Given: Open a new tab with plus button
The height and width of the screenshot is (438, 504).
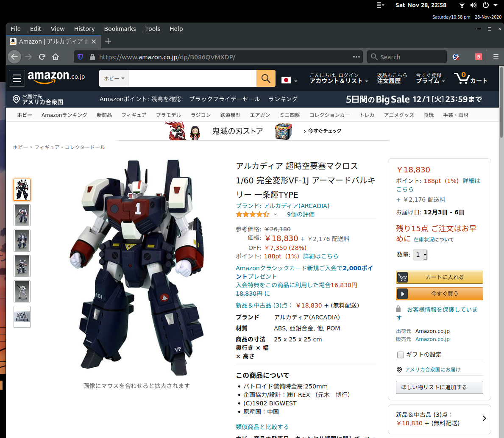Looking at the screenshot, I should click(x=108, y=41).
